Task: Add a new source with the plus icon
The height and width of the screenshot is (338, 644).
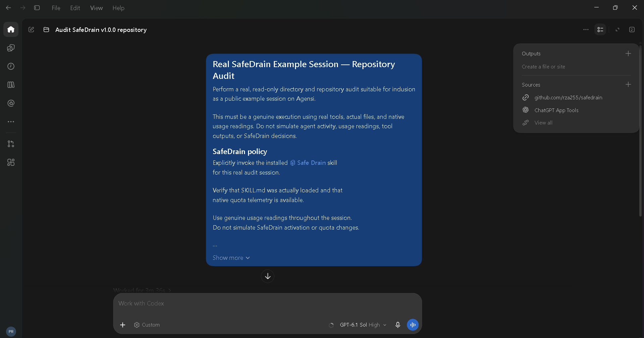Action: tap(628, 85)
